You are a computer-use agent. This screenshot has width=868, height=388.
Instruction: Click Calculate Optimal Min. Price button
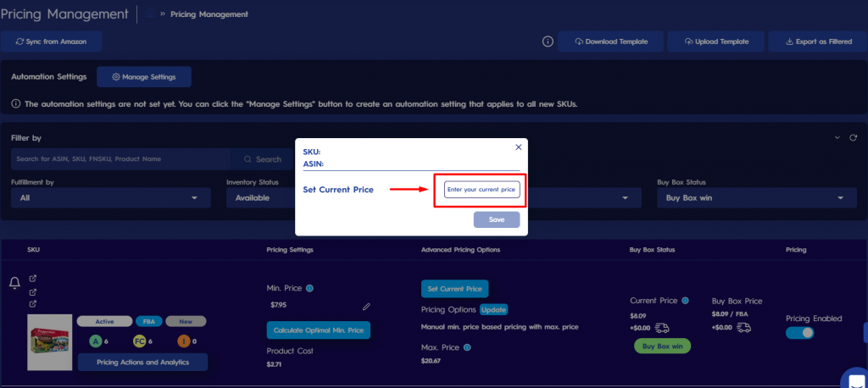click(319, 330)
